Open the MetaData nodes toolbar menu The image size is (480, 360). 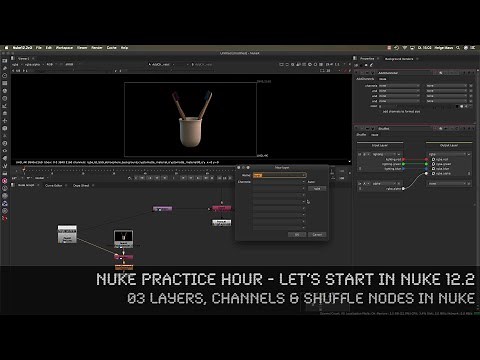tap(5, 158)
